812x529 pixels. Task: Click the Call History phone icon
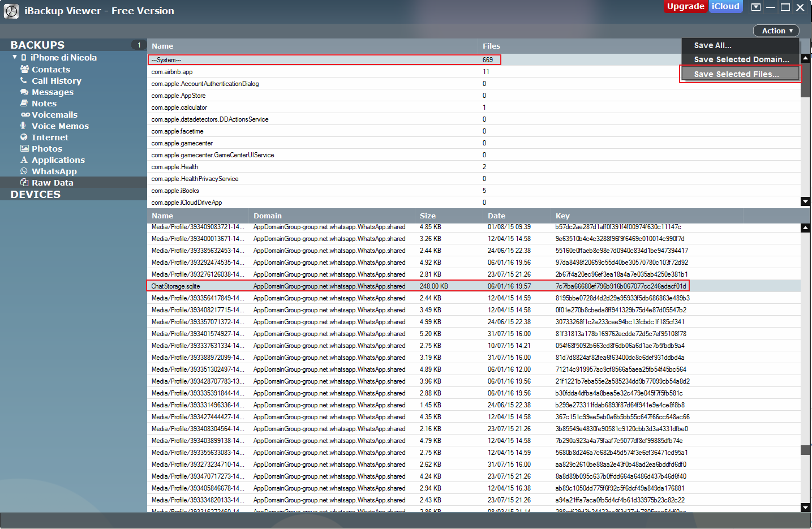point(24,80)
